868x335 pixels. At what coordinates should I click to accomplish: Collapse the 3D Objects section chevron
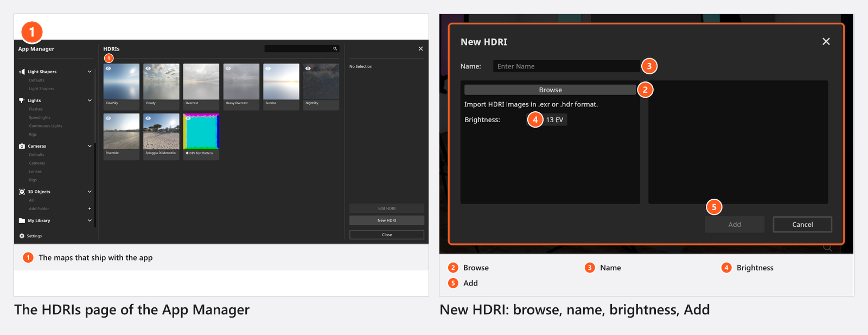click(90, 192)
